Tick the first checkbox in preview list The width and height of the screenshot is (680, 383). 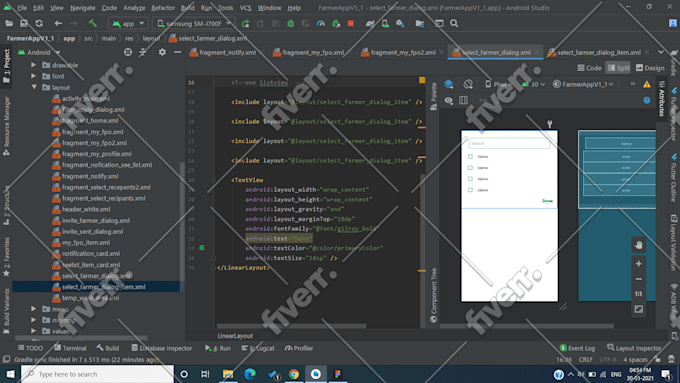[470, 157]
